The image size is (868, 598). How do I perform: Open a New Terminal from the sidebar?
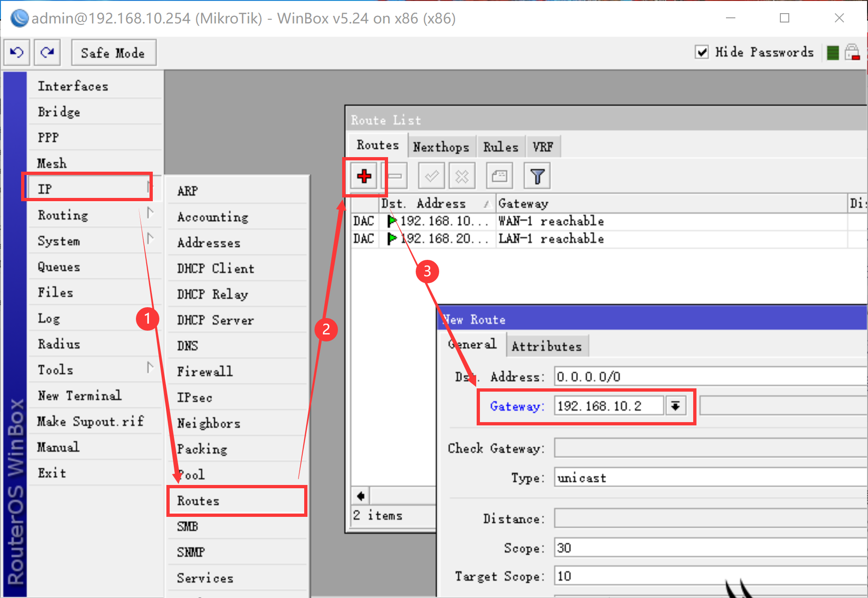point(80,395)
